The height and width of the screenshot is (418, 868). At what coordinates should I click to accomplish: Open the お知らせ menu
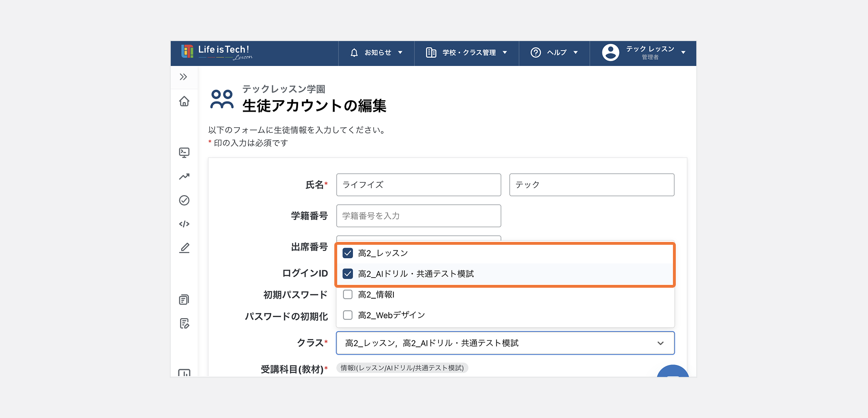coord(376,53)
